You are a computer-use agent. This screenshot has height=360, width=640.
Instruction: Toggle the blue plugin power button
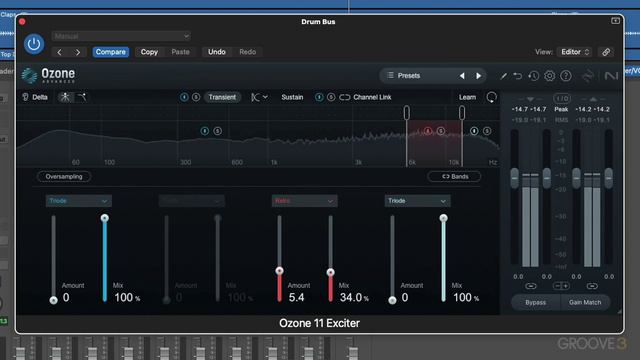pyautogui.click(x=34, y=44)
